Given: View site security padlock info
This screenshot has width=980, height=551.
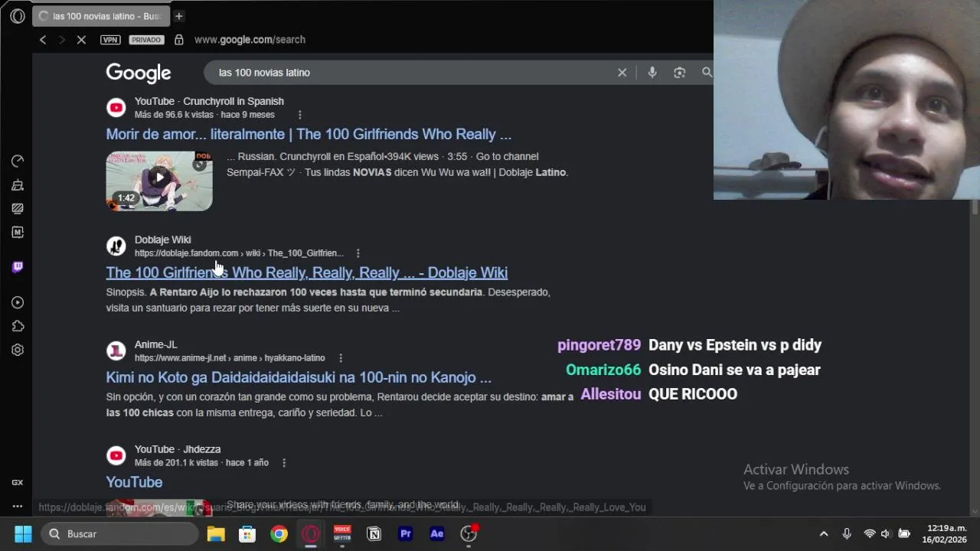Looking at the screenshot, I should pyautogui.click(x=178, y=40).
